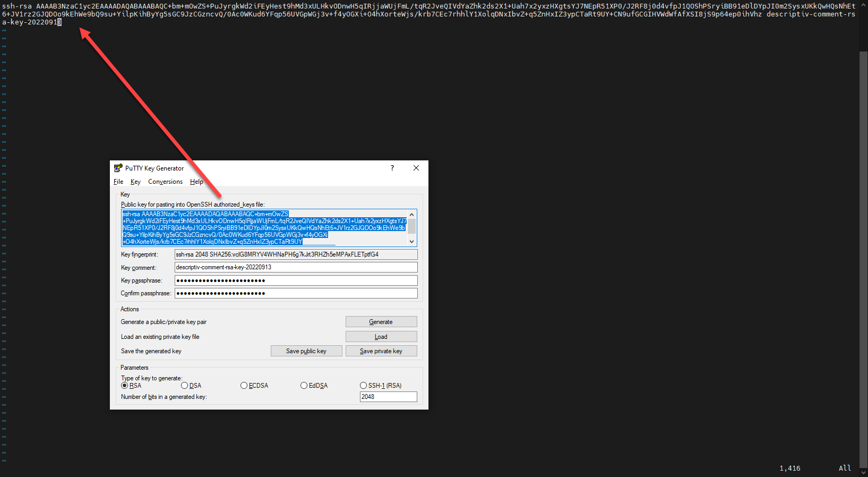
Task: Click Save private key button
Action: click(x=381, y=351)
